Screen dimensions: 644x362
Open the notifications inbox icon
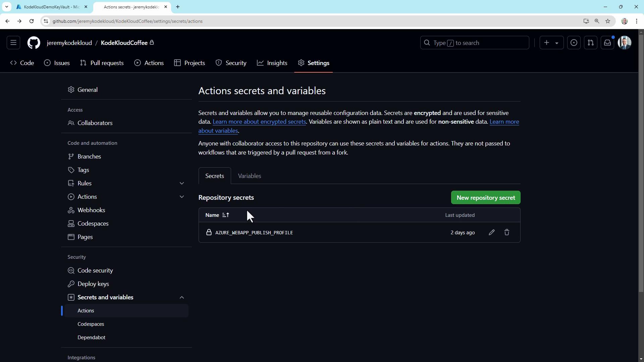pyautogui.click(x=607, y=43)
